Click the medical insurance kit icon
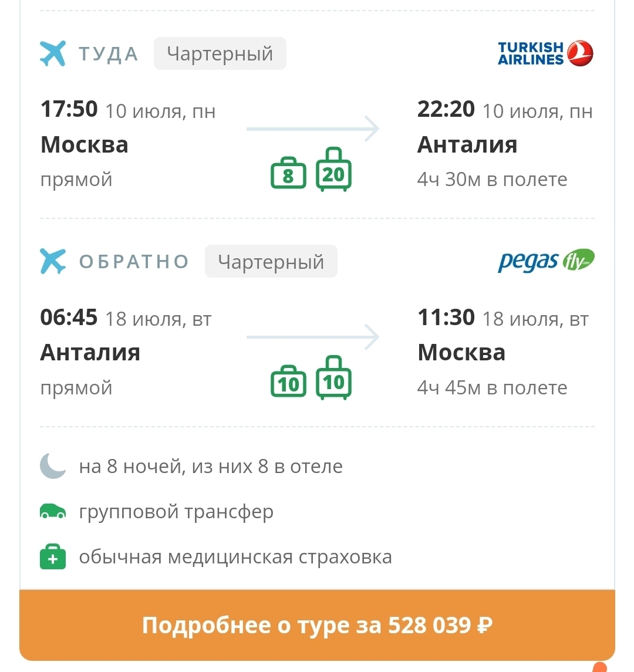634x672 pixels. tap(53, 557)
